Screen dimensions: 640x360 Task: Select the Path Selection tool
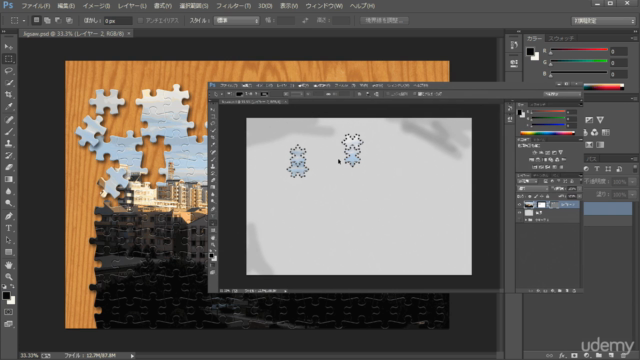pyautogui.click(x=9, y=240)
